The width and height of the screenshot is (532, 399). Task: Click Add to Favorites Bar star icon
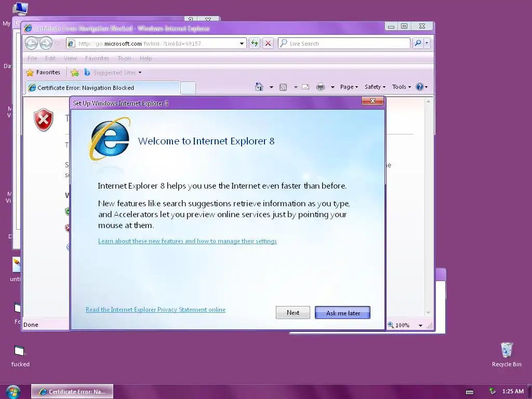click(x=75, y=72)
